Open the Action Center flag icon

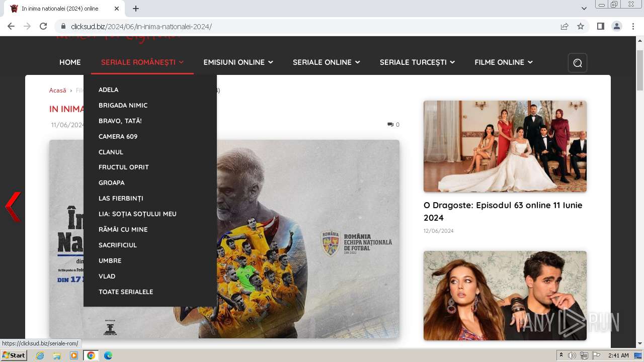tap(596, 355)
